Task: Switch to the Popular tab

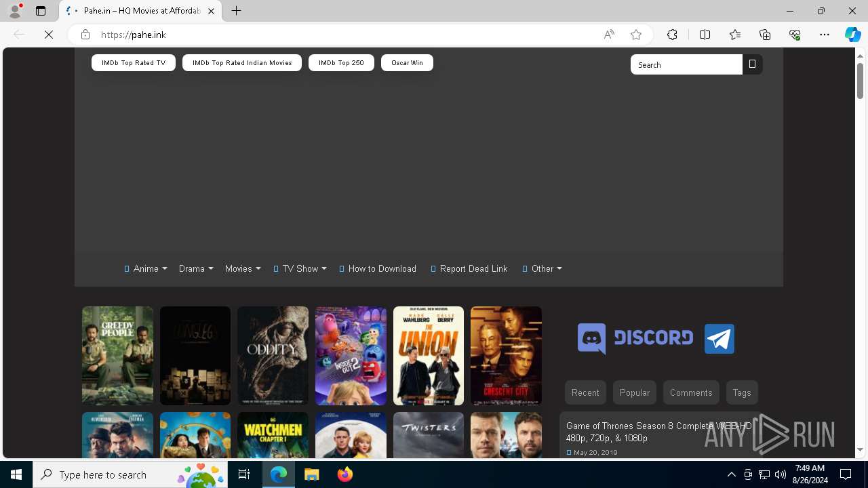Action: pos(635,392)
